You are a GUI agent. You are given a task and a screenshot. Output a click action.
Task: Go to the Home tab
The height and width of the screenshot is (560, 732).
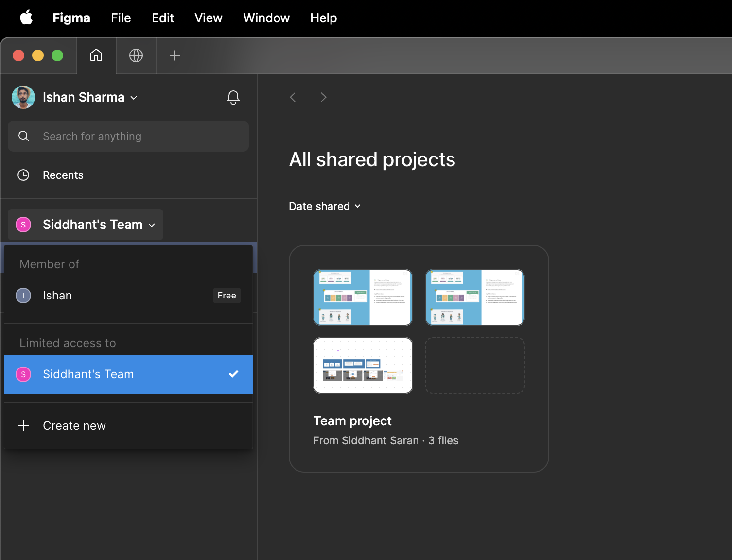click(96, 55)
